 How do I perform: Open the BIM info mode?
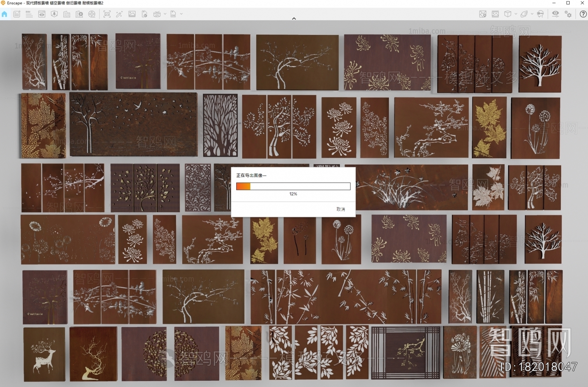click(x=29, y=14)
